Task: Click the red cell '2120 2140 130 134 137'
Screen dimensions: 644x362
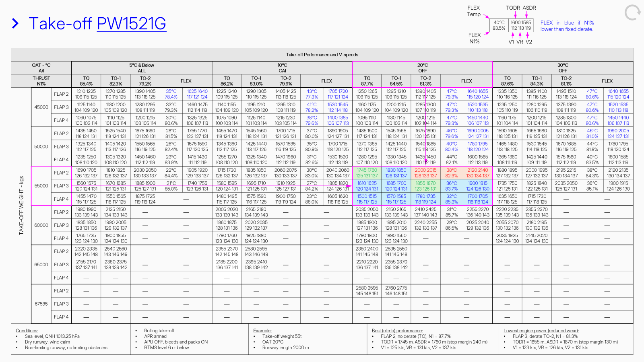Action: [478, 173]
